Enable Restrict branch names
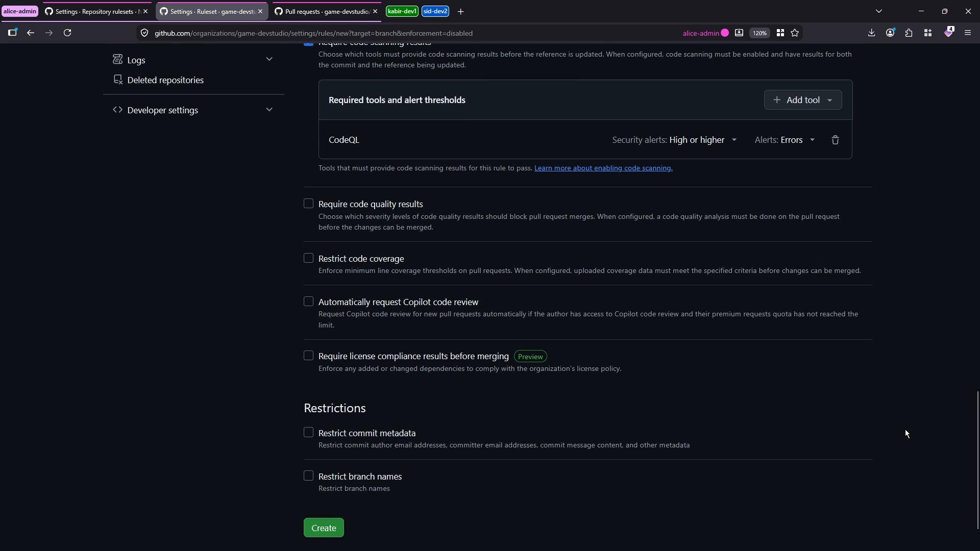 [x=308, y=476]
